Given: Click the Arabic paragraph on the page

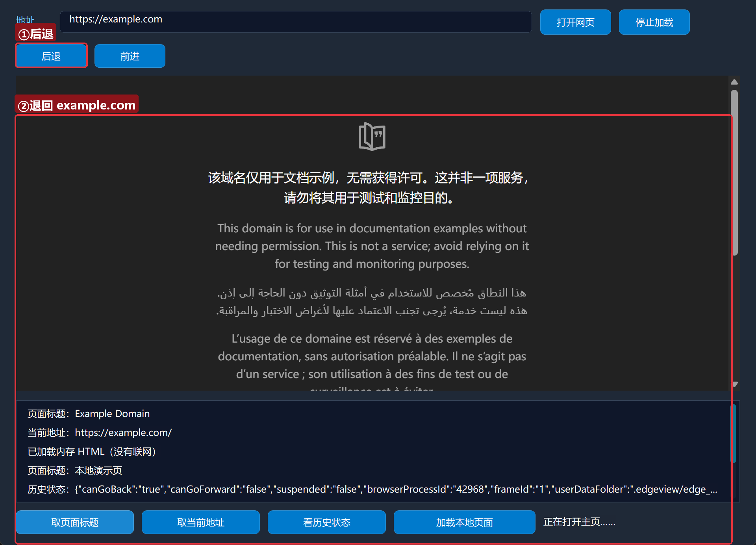Looking at the screenshot, I should 372,302.
